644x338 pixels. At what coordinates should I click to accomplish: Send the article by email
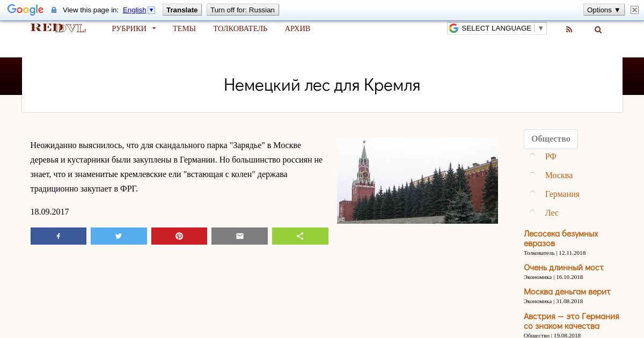(x=239, y=236)
